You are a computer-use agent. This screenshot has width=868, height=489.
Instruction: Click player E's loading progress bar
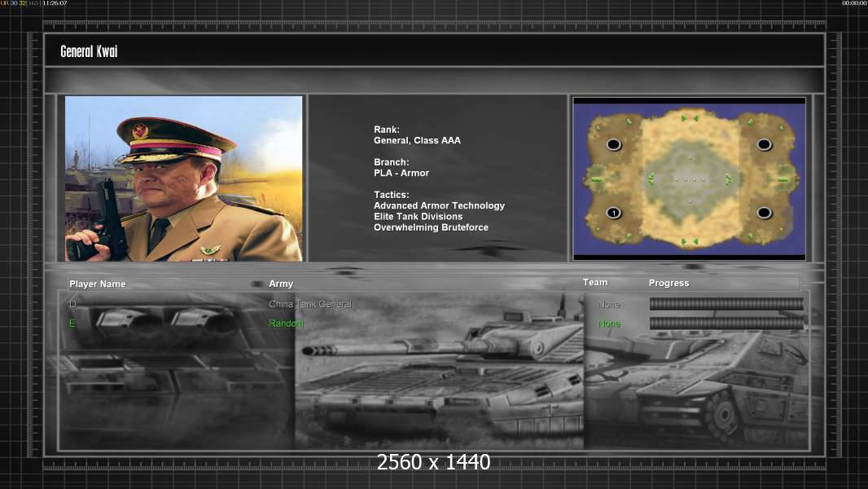coord(726,324)
